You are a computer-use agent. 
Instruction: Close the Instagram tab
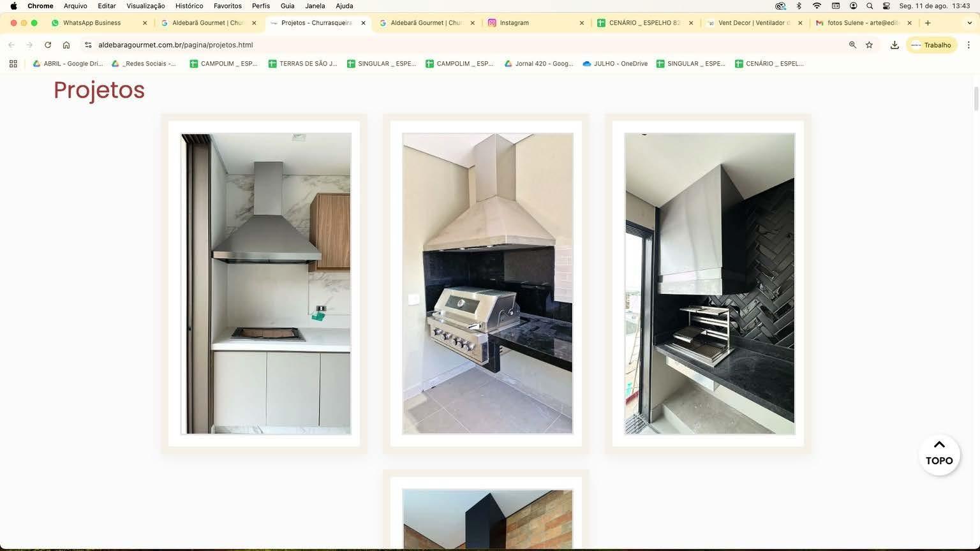[x=581, y=23]
